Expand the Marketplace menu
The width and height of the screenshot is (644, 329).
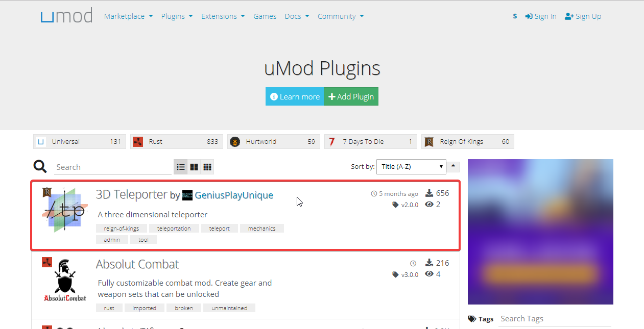coord(129,16)
